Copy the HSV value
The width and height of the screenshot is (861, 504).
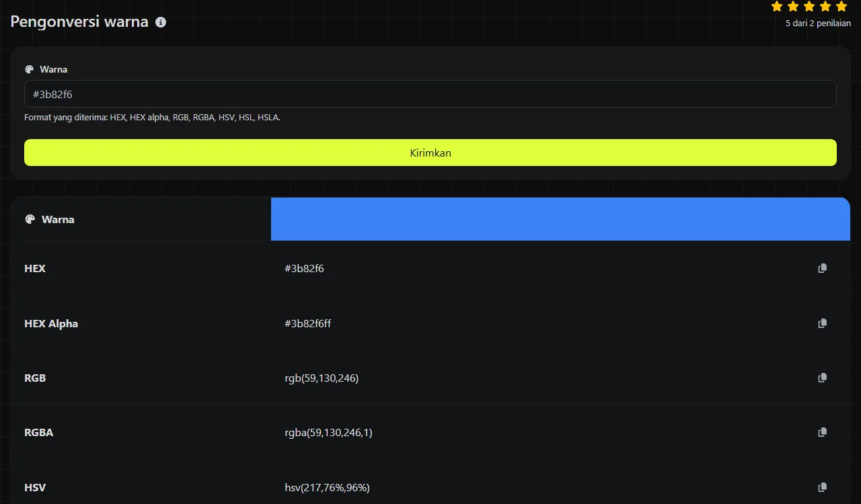(x=822, y=487)
